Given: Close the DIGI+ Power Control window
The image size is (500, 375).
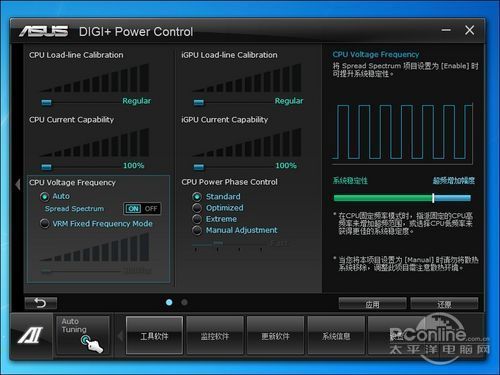Looking at the screenshot, I should [x=469, y=30].
